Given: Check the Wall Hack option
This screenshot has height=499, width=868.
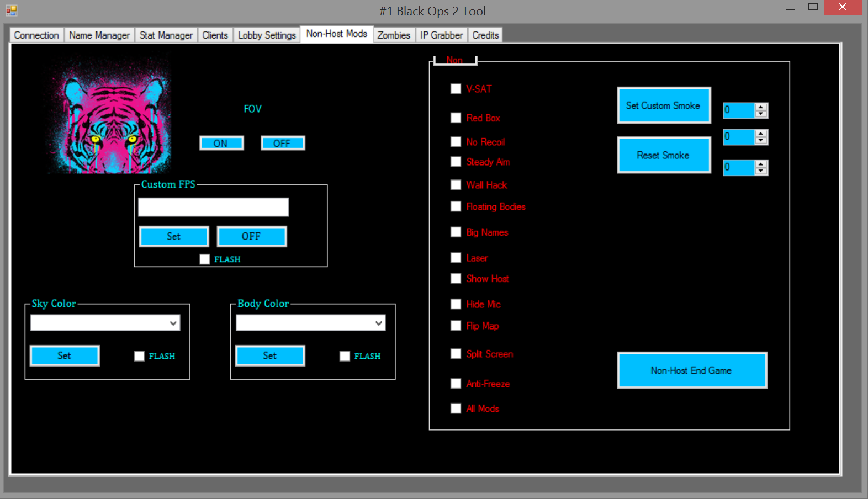Looking at the screenshot, I should 456,185.
